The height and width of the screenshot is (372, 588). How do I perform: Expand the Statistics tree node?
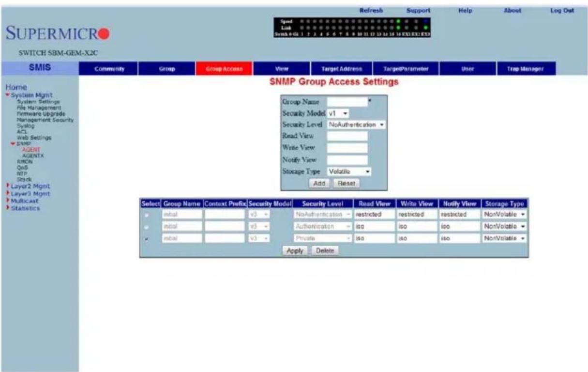pyautogui.click(x=7, y=209)
